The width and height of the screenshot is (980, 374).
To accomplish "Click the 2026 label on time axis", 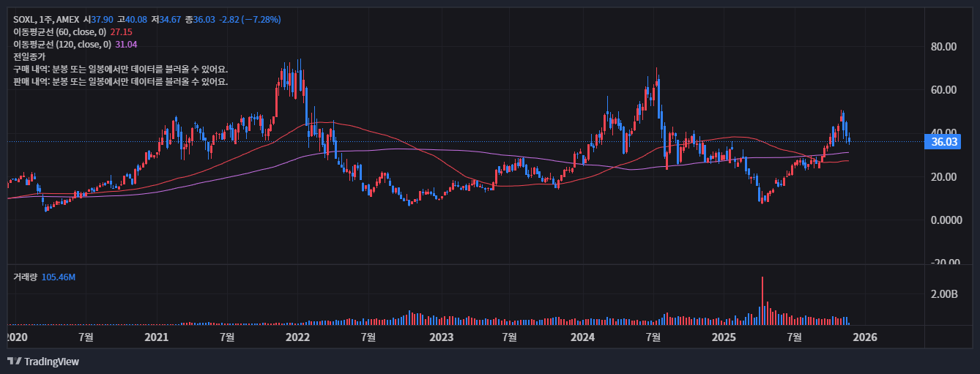I will 866,337.
